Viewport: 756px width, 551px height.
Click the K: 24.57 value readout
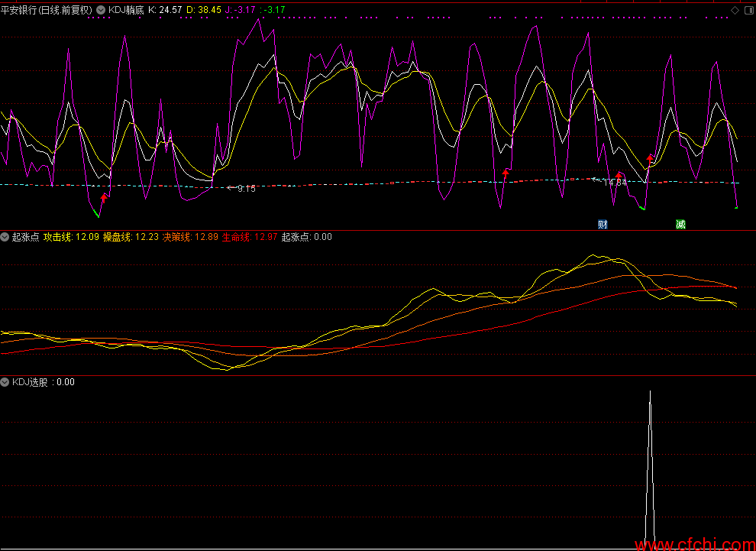[164, 10]
